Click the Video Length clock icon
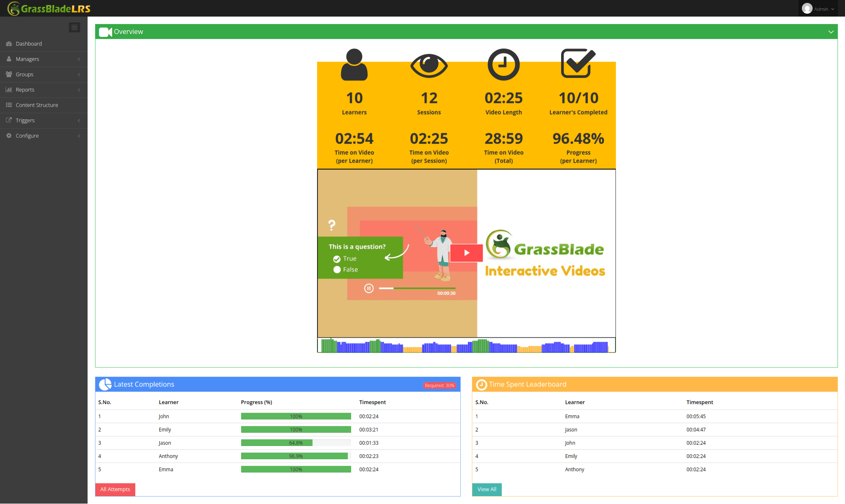845x504 pixels. coord(503,64)
